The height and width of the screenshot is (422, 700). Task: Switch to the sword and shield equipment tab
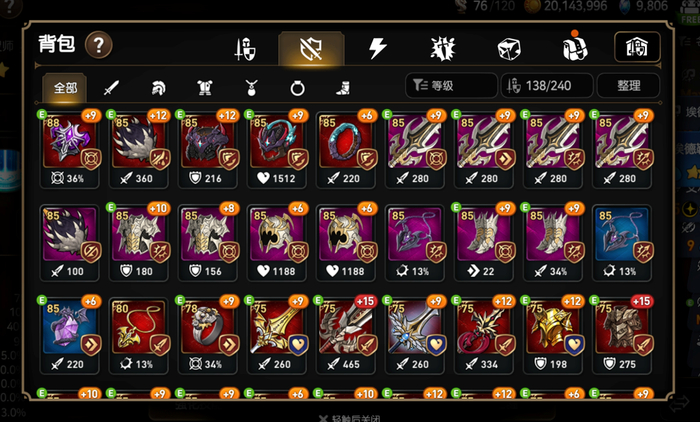click(245, 48)
